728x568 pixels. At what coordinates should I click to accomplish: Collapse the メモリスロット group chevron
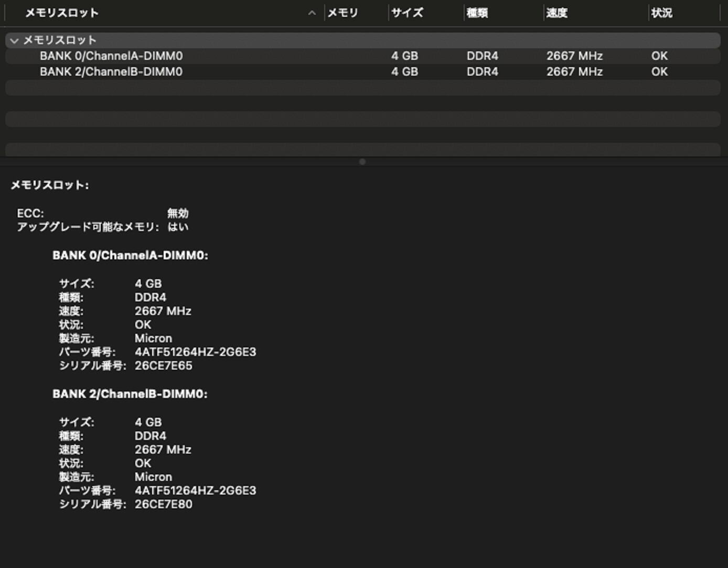click(14, 40)
